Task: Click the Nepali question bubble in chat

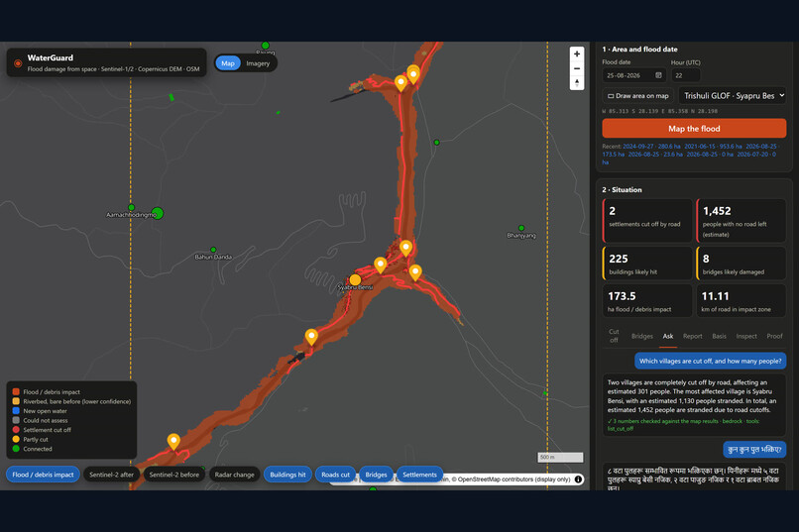Action: point(754,450)
